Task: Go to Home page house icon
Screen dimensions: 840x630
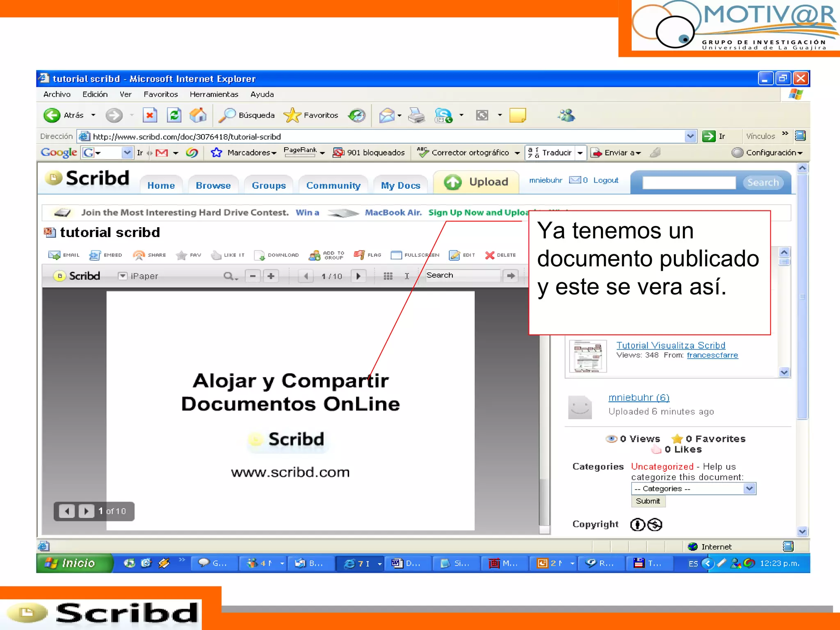Action: pyautogui.click(x=198, y=115)
